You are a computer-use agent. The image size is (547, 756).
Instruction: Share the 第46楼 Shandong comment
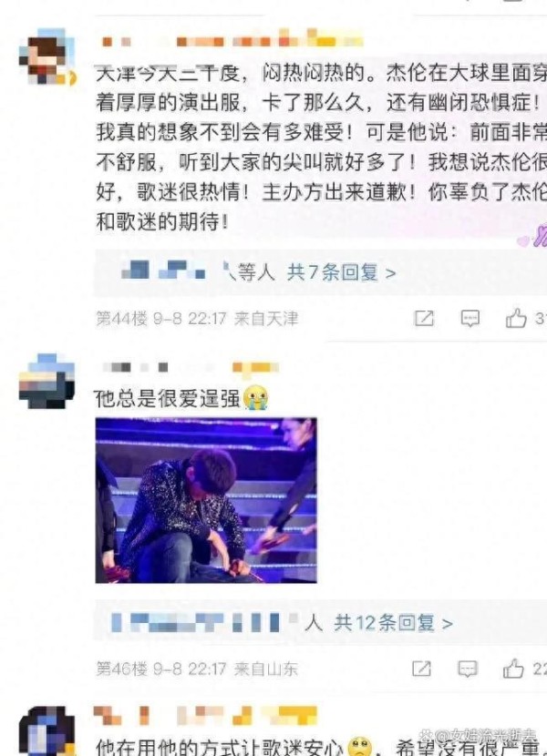(421, 669)
